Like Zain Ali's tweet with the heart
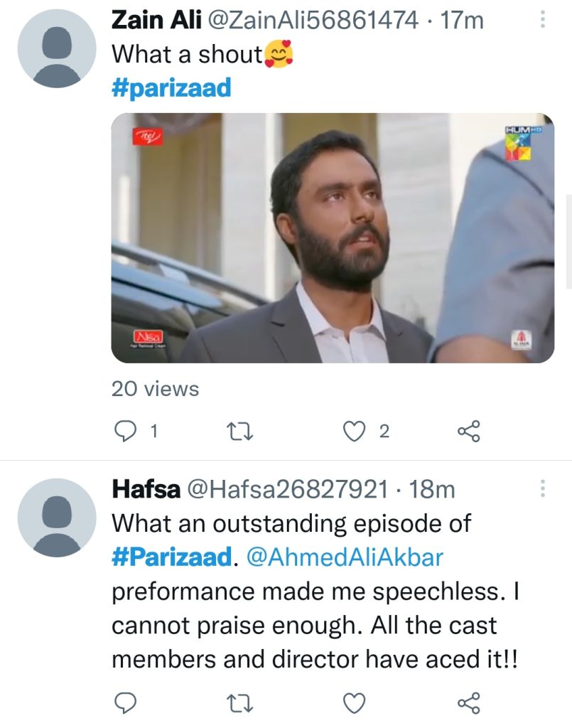The width and height of the screenshot is (572, 728). 353,430
